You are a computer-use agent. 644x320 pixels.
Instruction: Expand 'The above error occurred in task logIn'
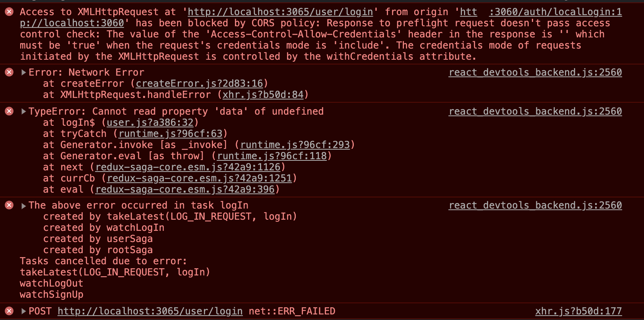tap(23, 205)
